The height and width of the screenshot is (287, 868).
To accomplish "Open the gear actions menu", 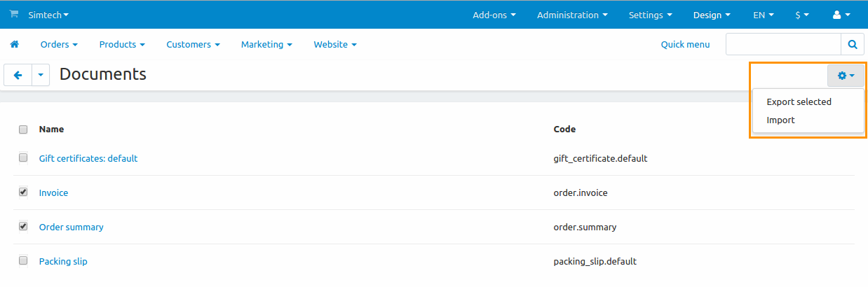I will click(846, 76).
